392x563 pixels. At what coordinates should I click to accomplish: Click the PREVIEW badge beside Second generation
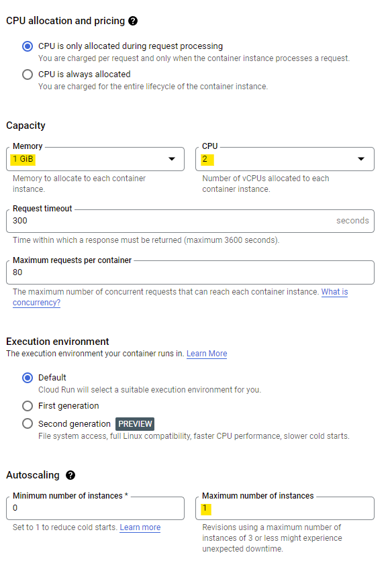(x=135, y=424)
